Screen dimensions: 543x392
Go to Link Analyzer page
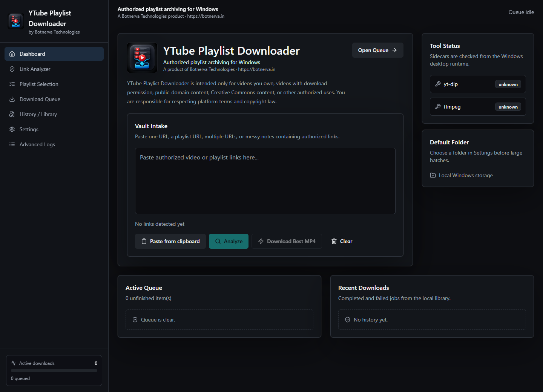pyautogui.click(x=54, y=69)
